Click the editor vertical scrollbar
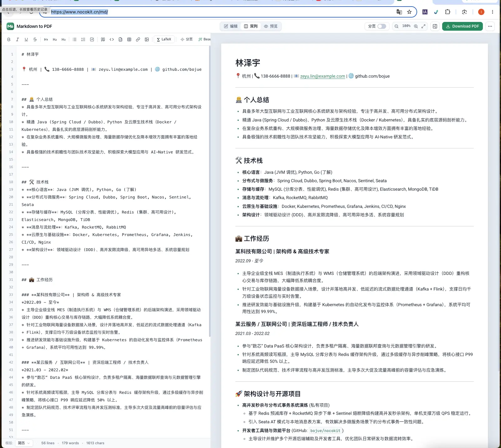The height and width of the screenshot is (448, 501). (210, 191)
